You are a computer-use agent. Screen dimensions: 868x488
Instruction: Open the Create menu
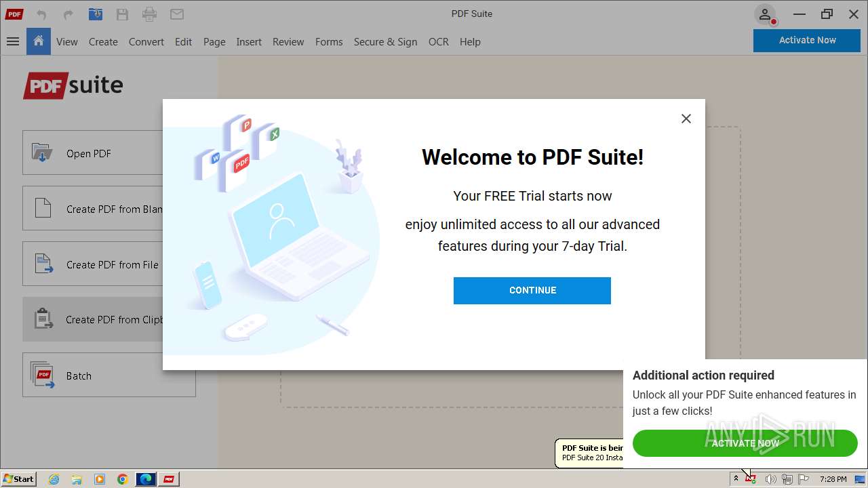pyautogui.click(x=103, y=42)
